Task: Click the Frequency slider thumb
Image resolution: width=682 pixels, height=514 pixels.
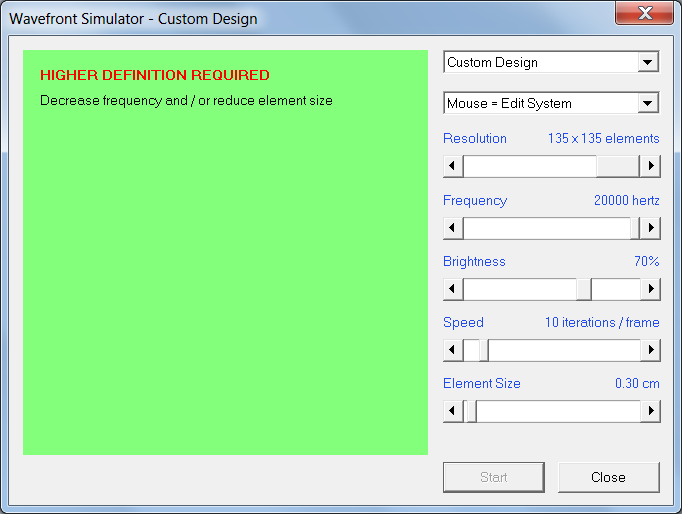Action: tap(635, 227)
